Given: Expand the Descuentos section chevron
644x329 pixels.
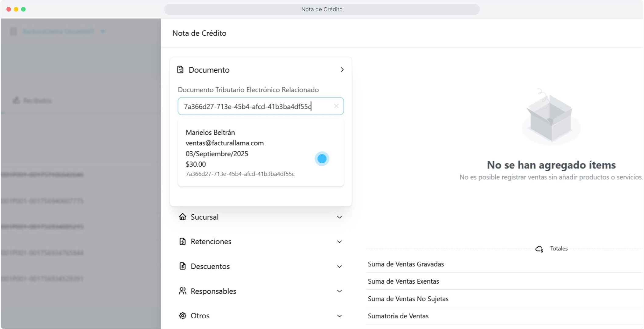Looking at the screenshot, I should pos(339,267).
